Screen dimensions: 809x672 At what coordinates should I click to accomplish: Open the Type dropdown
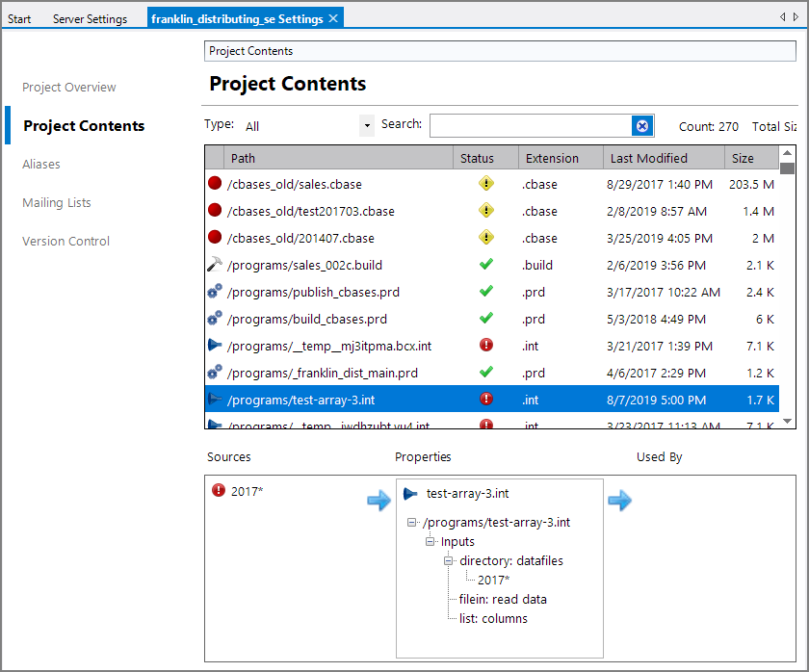(366, 125)
